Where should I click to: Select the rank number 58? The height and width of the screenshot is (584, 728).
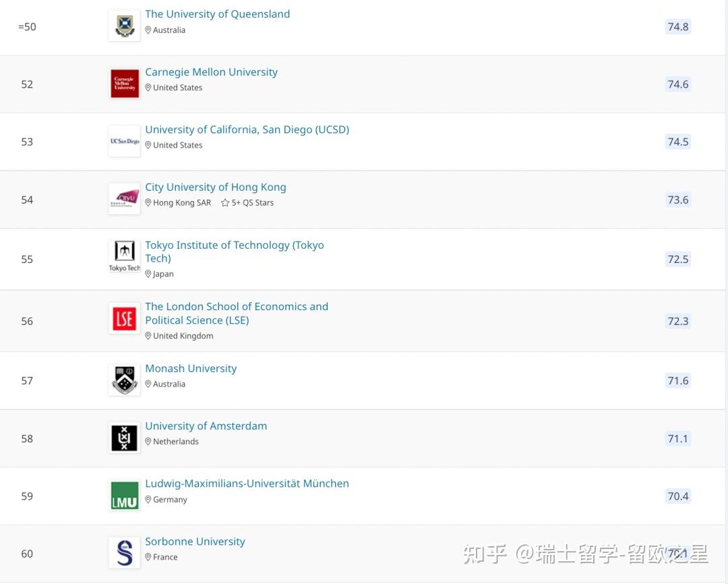pyautogui.click(x=27, y=439)
